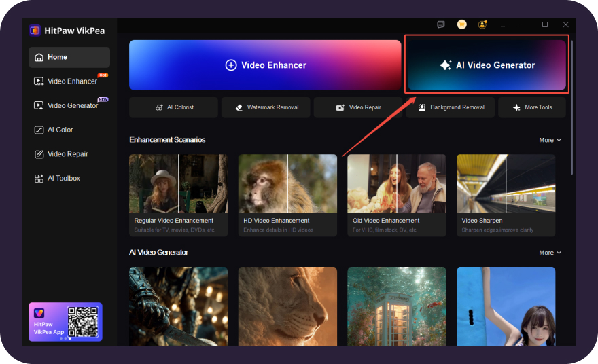Click the sparkle icon in AI Video Generator banner

446,65
